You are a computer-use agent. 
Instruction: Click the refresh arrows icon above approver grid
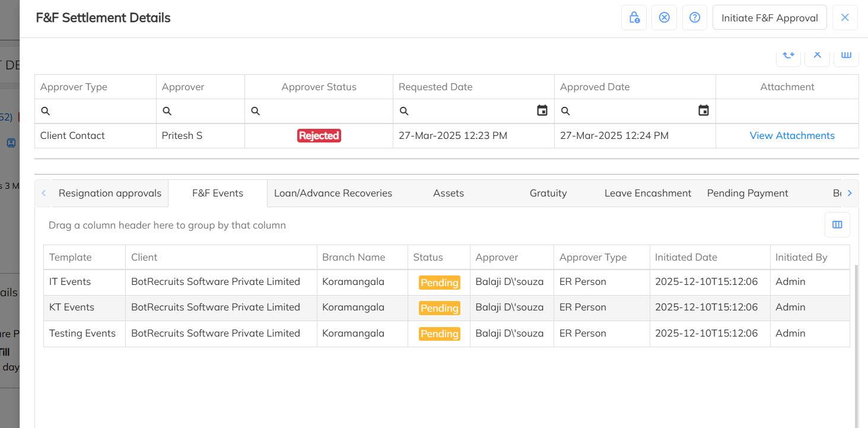(788, 55)
